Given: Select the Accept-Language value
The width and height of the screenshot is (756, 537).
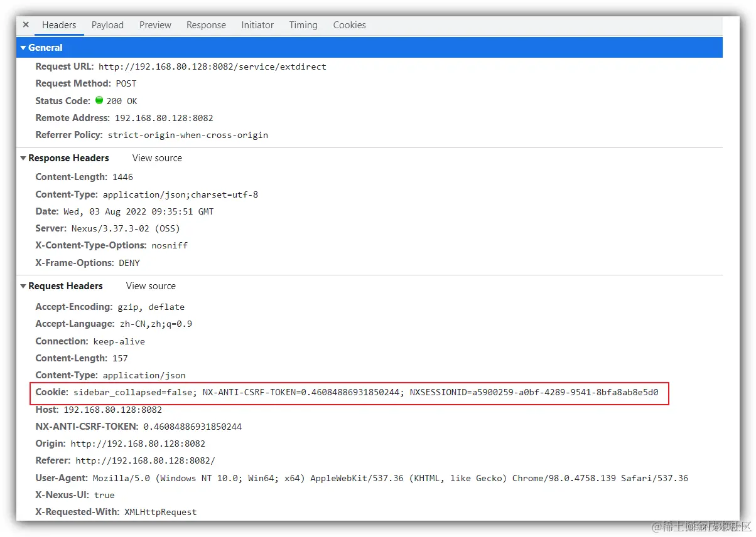Looking at the screenshot, I should click(156, 324).
